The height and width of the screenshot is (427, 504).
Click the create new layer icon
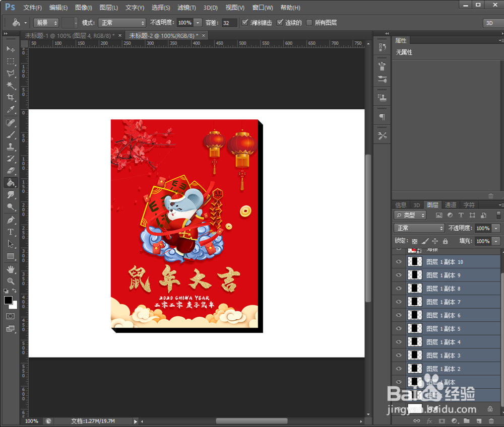point(479,420)
